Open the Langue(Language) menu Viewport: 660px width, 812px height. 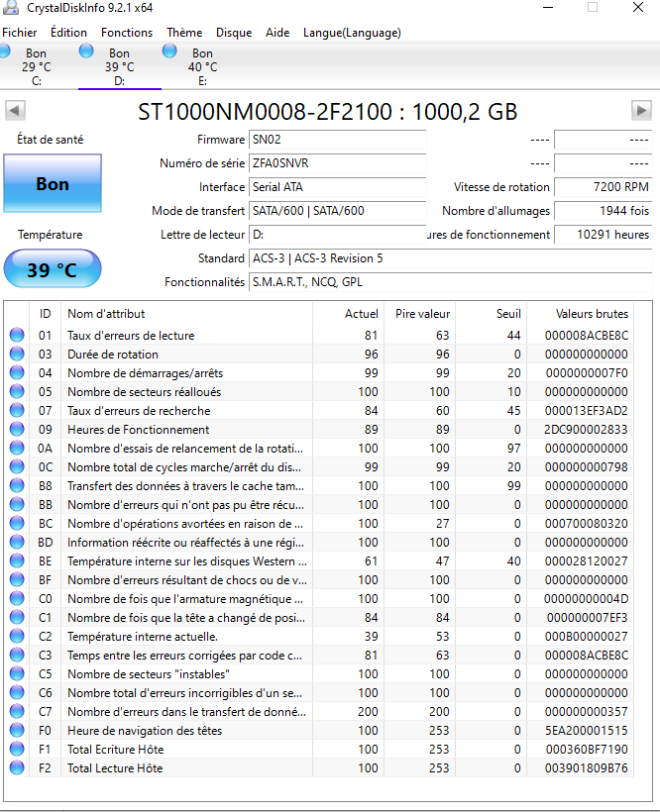point(352,33)
